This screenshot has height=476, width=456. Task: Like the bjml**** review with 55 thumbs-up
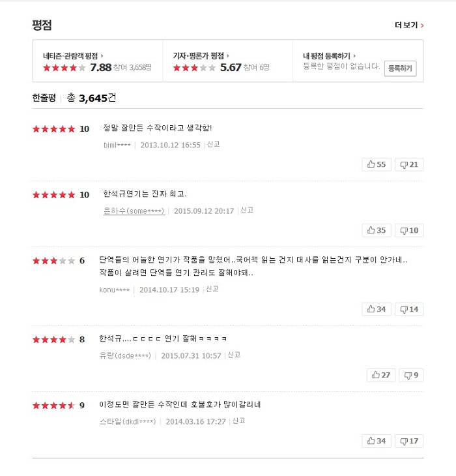pos(377,164)
